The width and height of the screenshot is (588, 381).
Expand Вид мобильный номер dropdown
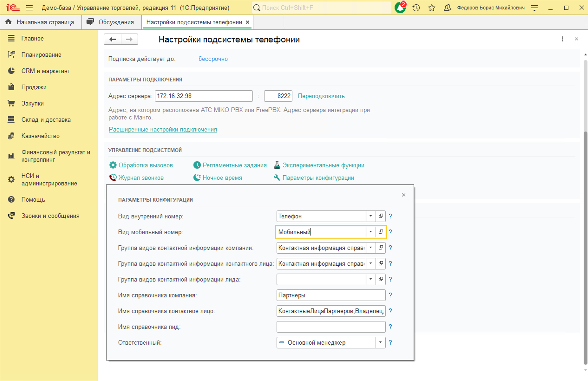(x=371, y=232)
